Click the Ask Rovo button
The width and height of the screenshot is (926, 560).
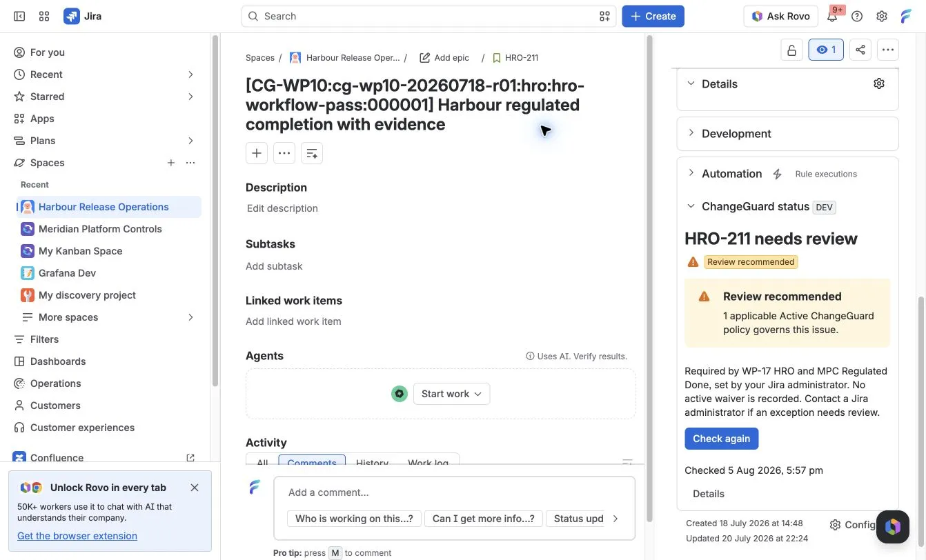[x=780, y=16]
